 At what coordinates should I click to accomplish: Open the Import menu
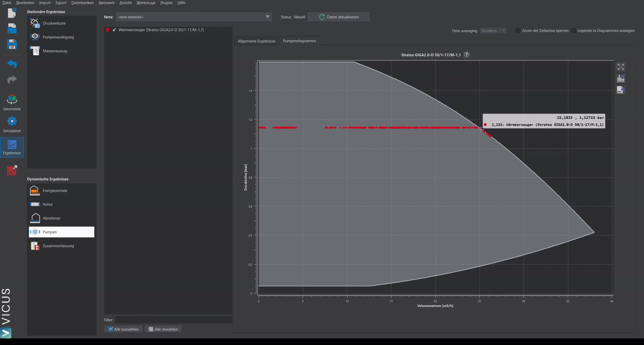click(x=45, y=3)
